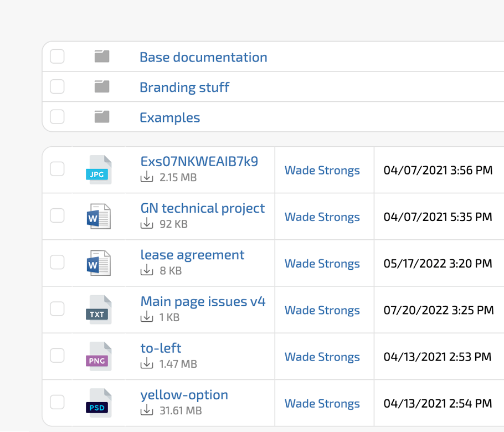
Task: Open the Branding stuff folder link
Action: pyautogui.click(x=184, y=88)
